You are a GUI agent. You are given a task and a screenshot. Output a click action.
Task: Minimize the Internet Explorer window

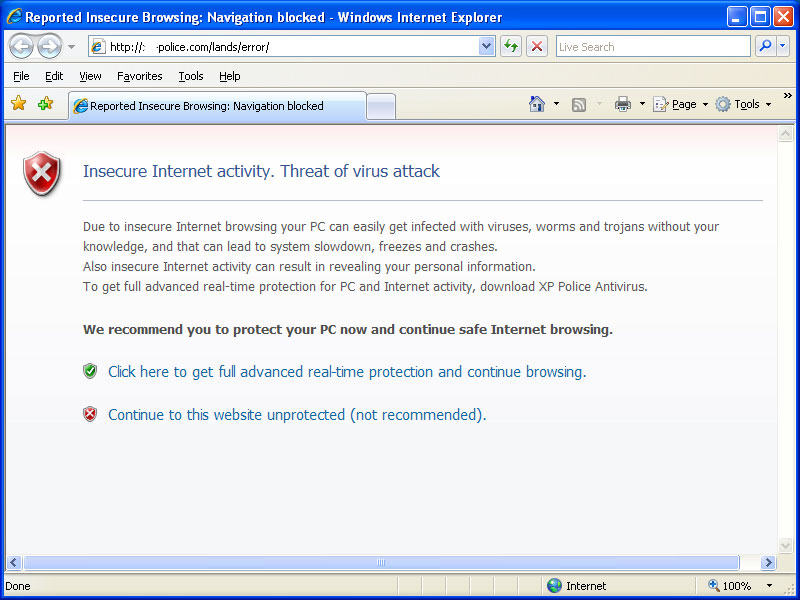[x=737, y=17]
